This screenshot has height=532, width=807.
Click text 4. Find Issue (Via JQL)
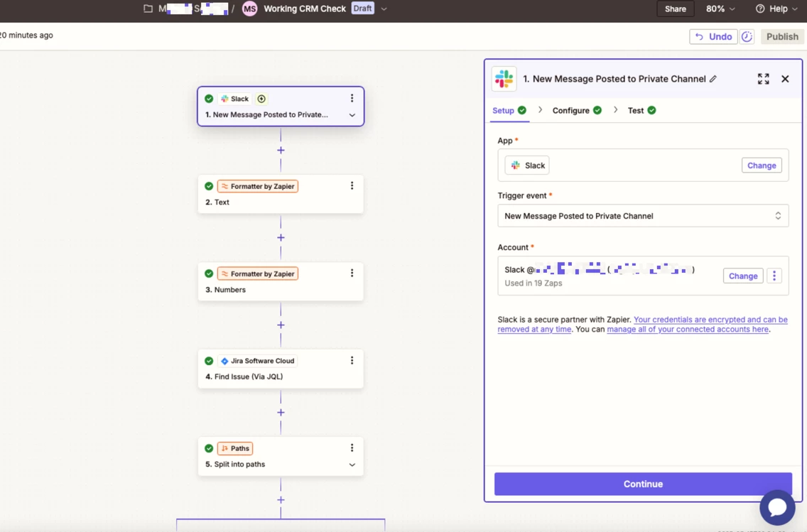tap(244, 376)
